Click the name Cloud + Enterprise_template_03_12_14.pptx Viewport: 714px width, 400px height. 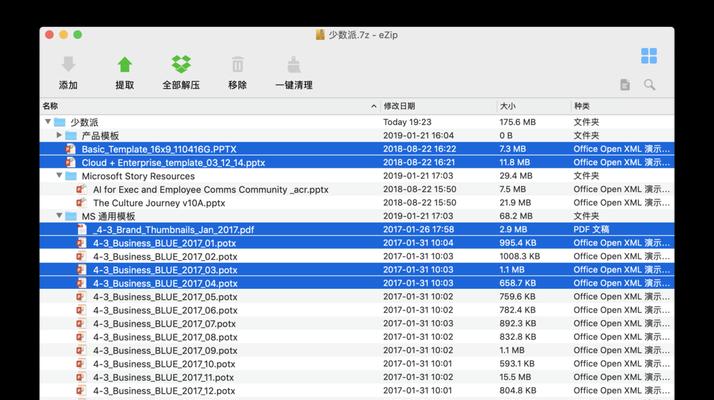[x=173, y=163]
